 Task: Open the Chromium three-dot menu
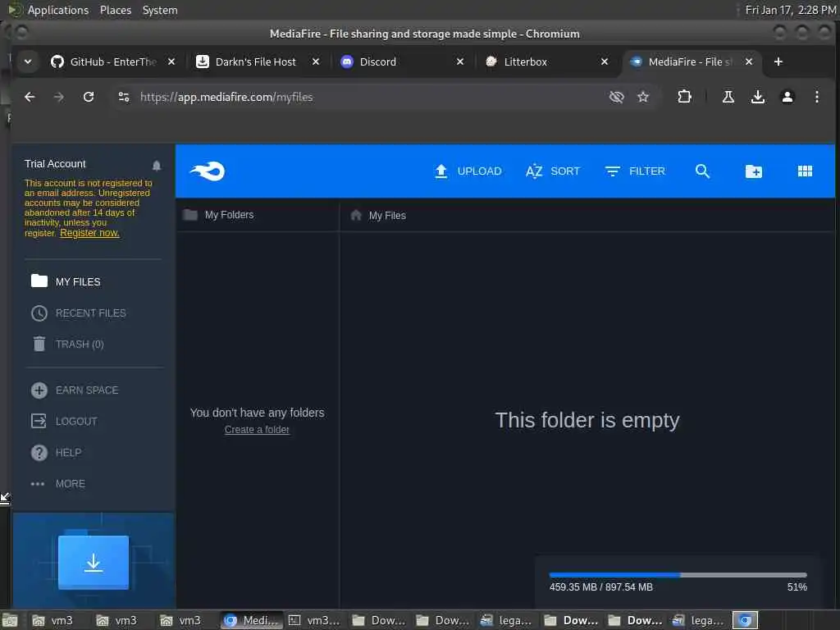click(x=816, y=97)
